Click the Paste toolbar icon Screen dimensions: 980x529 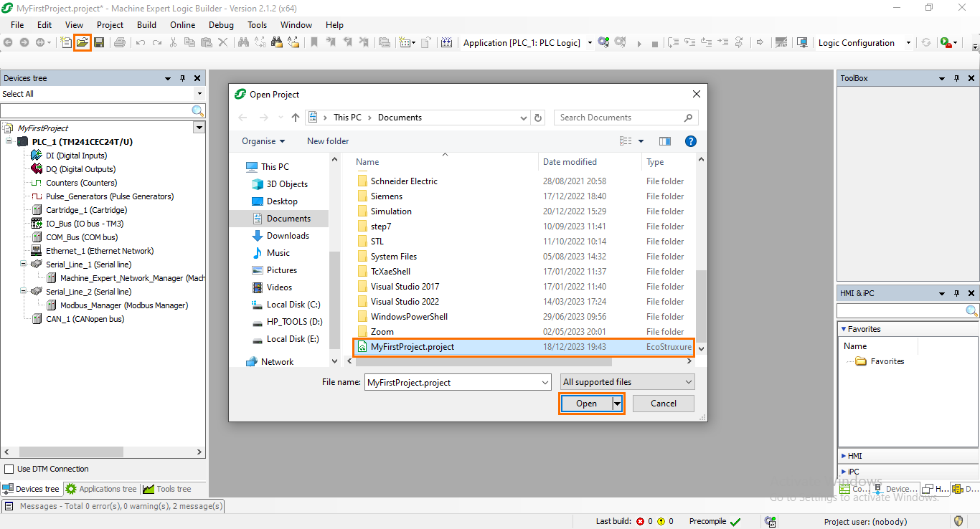click(206, 42)
